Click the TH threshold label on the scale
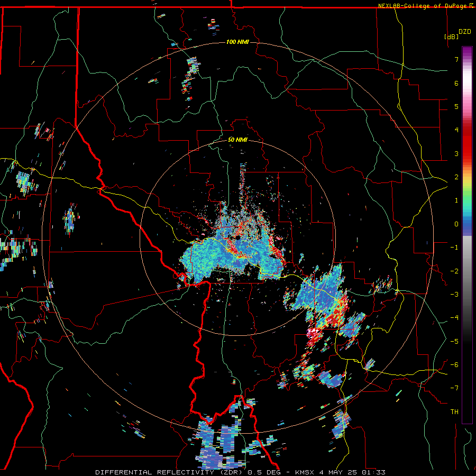This screenshot has height=476, width=476. [x=454, y=412]
